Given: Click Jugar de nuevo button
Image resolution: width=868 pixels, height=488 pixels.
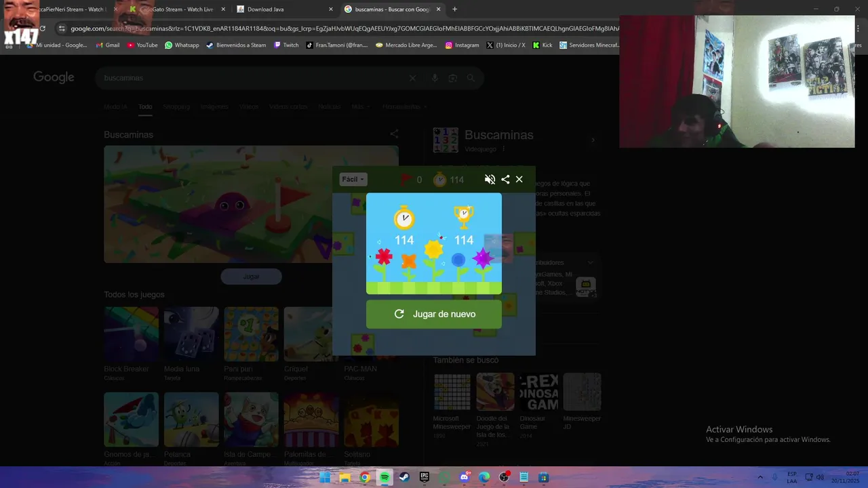Looking at the screenshot, I should [x=434, y=314].
